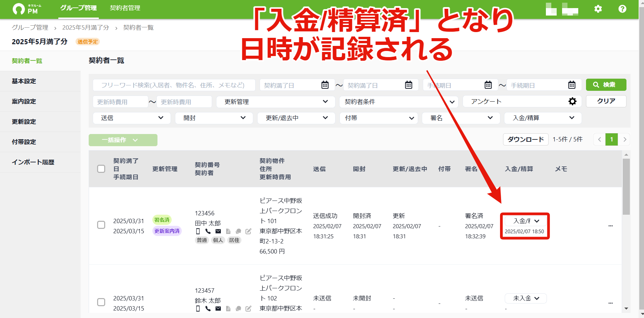644x318 pixels.
Task: Toggle select-all checkbox in table header
Action: (101, 169)
